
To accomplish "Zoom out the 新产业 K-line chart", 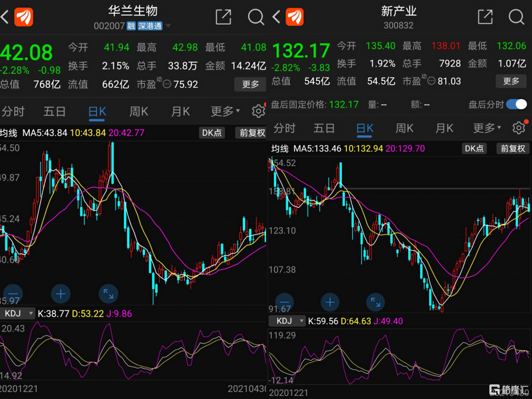I will (284, 302).
